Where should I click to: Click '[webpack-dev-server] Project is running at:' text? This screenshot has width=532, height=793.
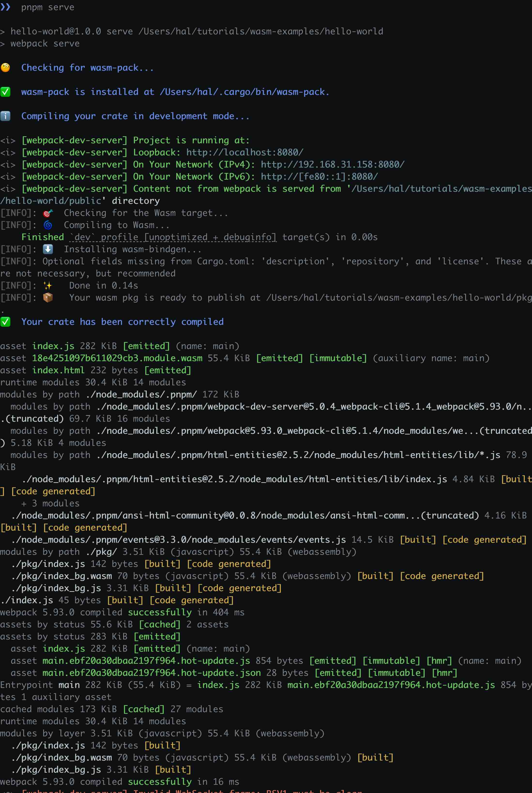pos(136,140)
